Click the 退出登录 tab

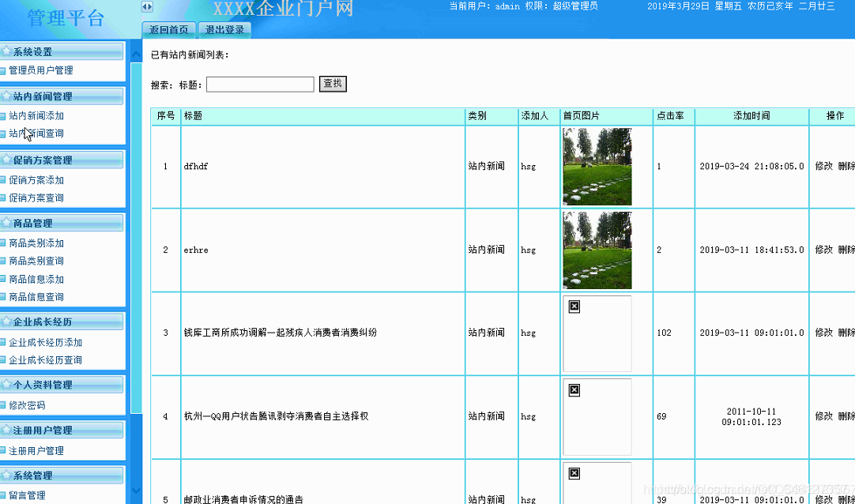point(224,30)
